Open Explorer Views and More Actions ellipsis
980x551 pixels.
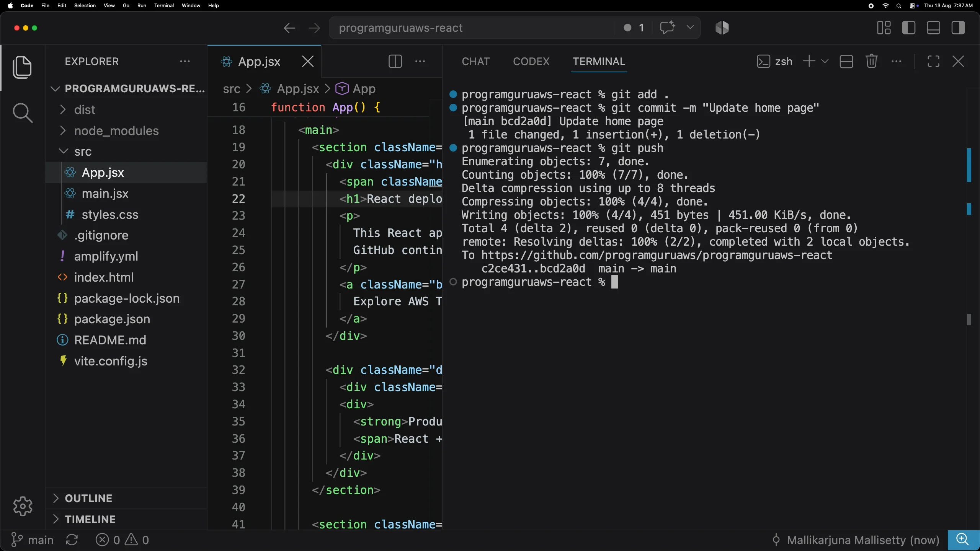point(185,61)
